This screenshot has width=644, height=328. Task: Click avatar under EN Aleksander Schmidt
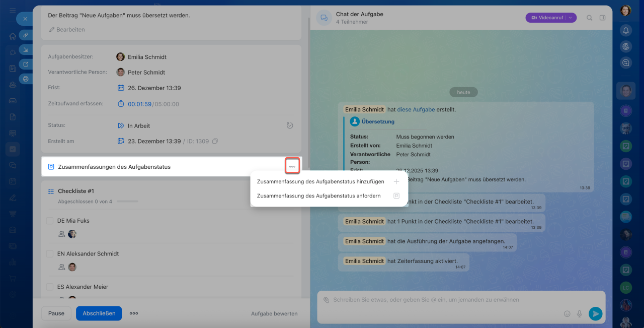point(72,267)
